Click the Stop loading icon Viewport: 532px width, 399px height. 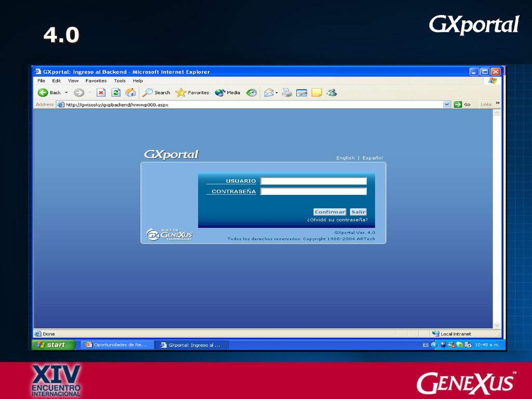point(101,92)
